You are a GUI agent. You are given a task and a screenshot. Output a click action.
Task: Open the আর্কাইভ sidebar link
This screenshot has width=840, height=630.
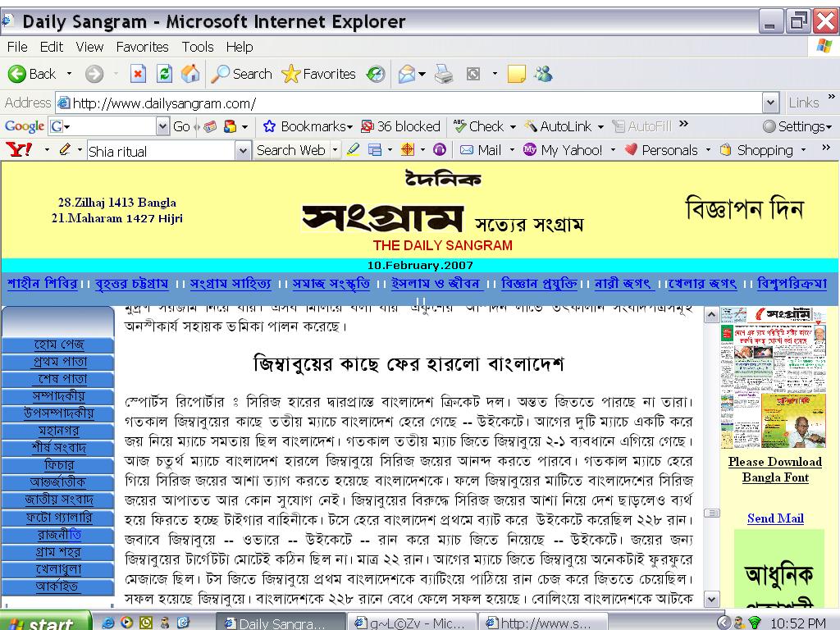(x=58, y=586)
